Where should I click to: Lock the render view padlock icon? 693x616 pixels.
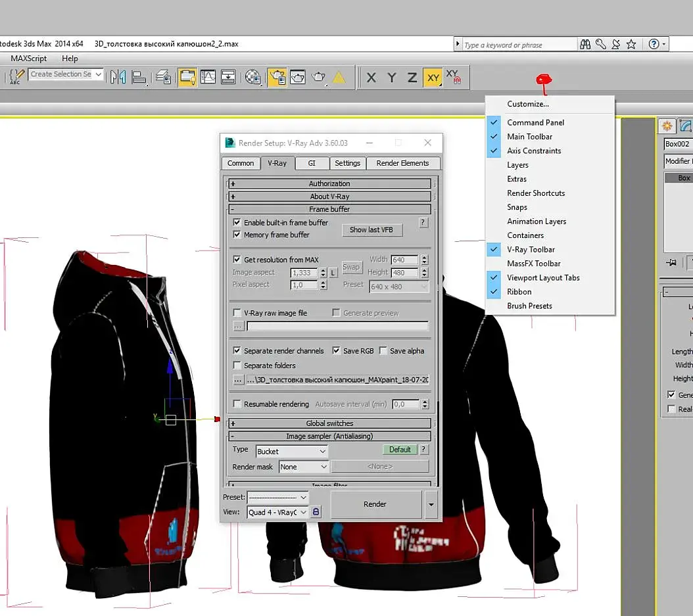point(316,511)
